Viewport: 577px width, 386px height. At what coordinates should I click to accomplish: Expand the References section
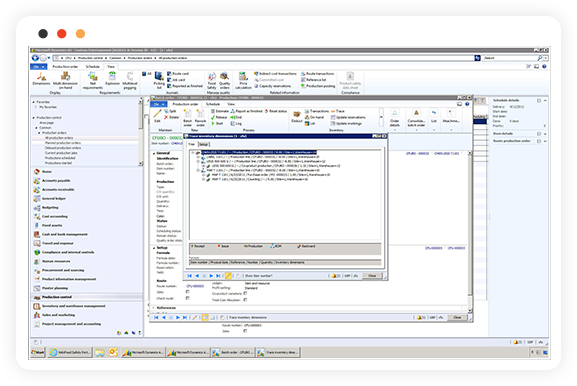[154, 308]
